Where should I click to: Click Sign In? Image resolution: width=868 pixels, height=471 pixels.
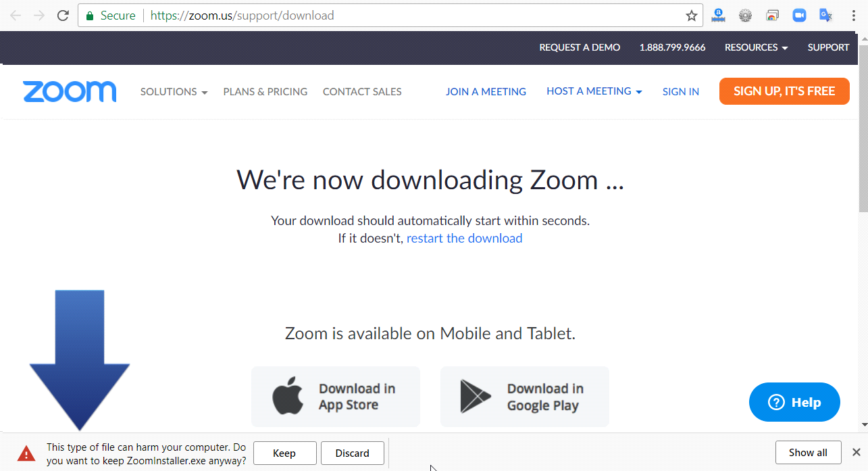681,92
